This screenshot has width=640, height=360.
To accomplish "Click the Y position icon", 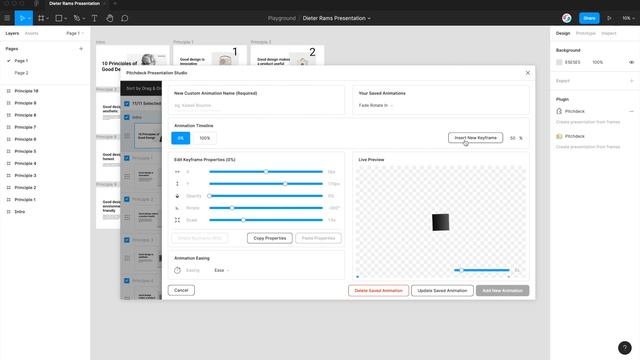I will click(177, 184).
